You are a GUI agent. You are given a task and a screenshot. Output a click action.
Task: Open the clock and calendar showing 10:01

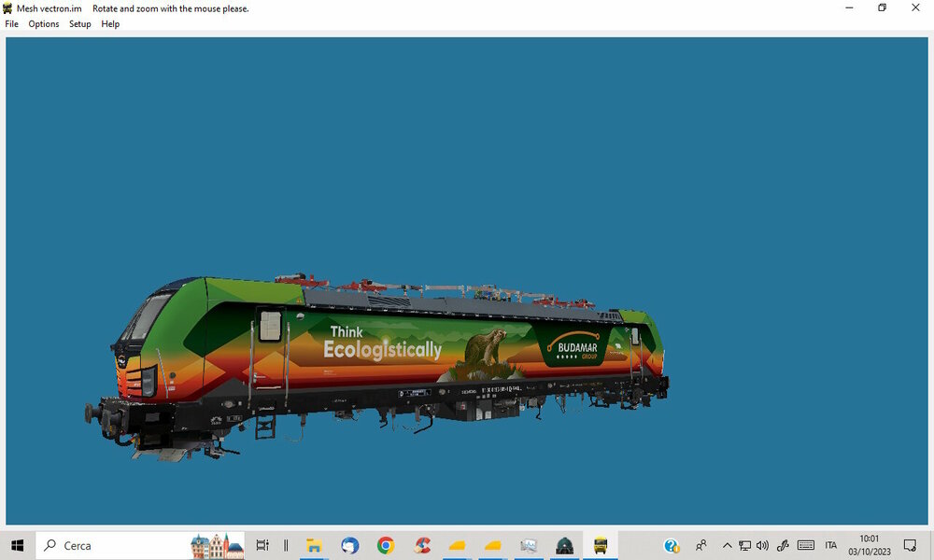869,545
